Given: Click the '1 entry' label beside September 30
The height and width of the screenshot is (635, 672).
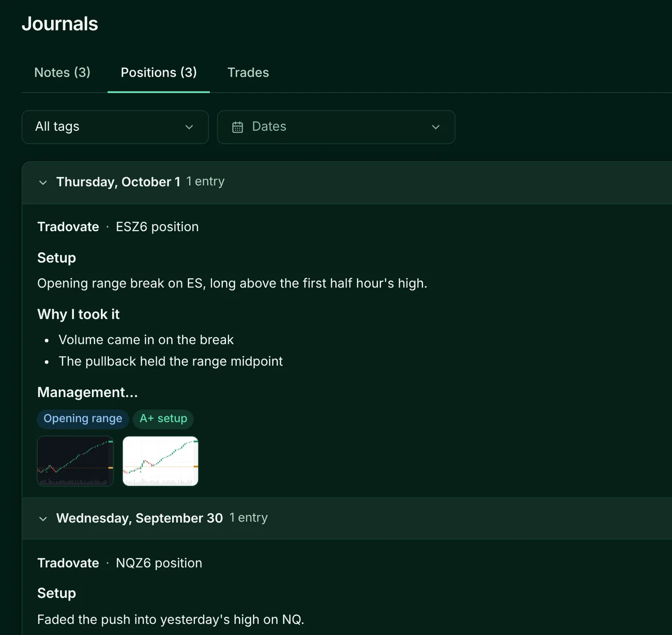Looking at the screenshot, I should 249,518.
